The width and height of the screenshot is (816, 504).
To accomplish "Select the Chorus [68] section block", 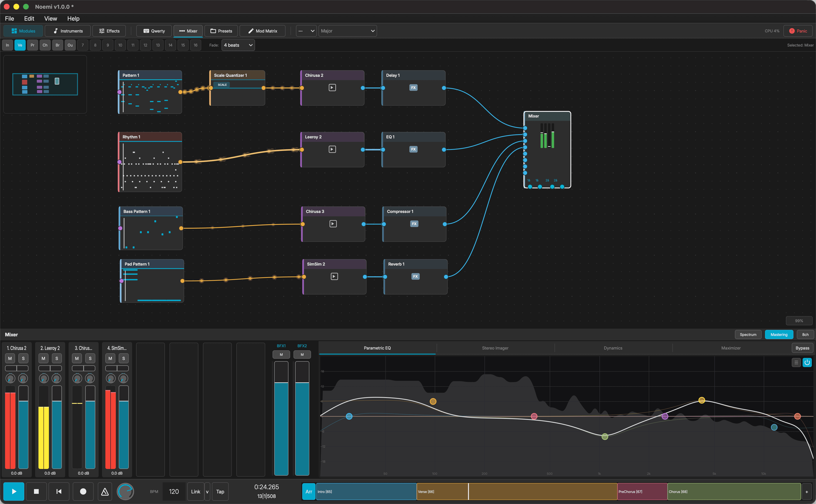I will 734,491.
